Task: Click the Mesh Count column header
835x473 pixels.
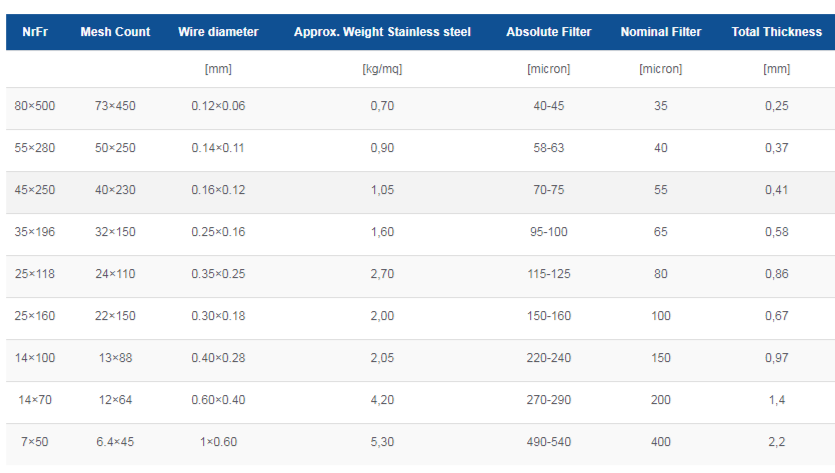Action: 115,32
